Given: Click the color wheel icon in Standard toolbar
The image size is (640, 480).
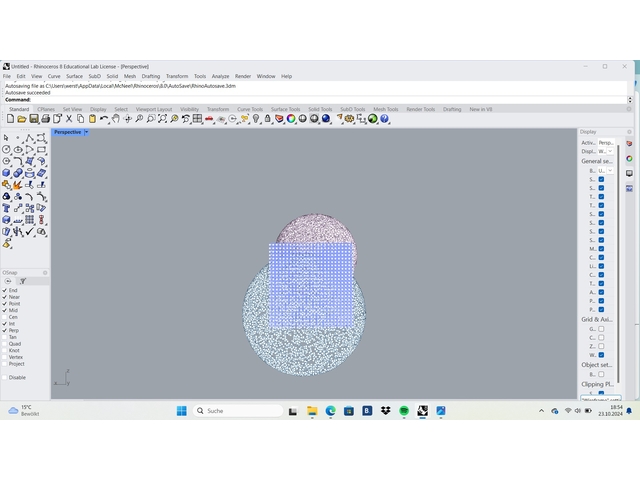Looking at the screenshot, I should point(291,119).
